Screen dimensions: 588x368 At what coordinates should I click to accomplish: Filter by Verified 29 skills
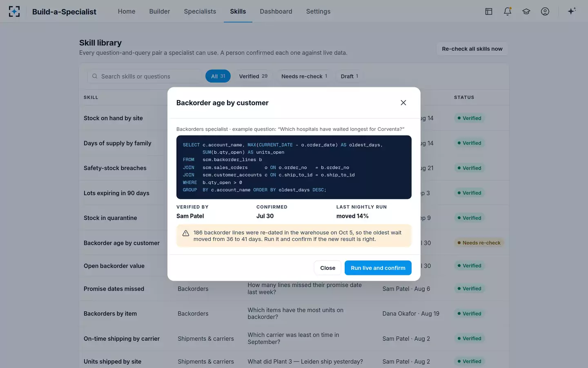coord(253,76)
